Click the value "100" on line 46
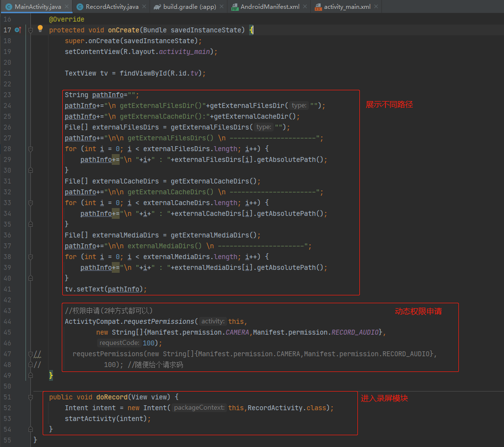The image size is (504, 447). [x=149, y=343]
